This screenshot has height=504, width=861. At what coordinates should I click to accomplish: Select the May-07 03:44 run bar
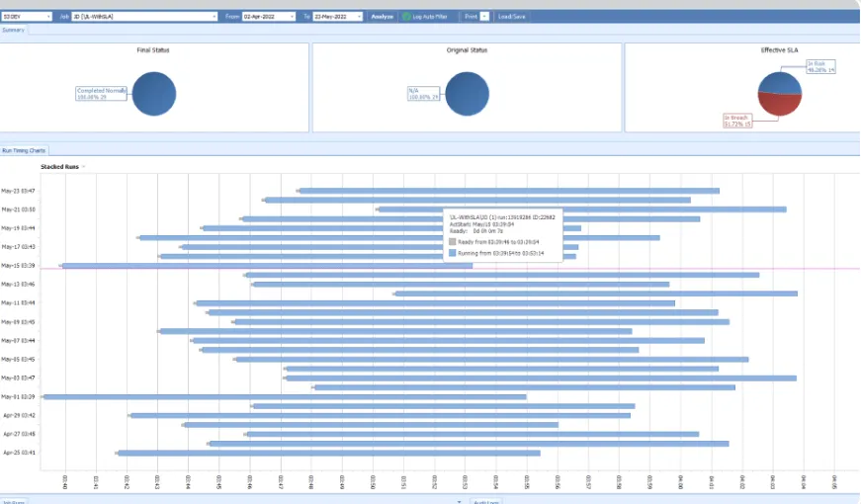448,341
